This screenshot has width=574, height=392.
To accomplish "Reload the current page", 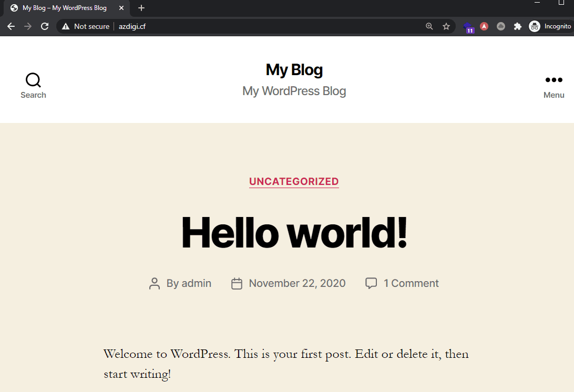I will coord(45,26).
